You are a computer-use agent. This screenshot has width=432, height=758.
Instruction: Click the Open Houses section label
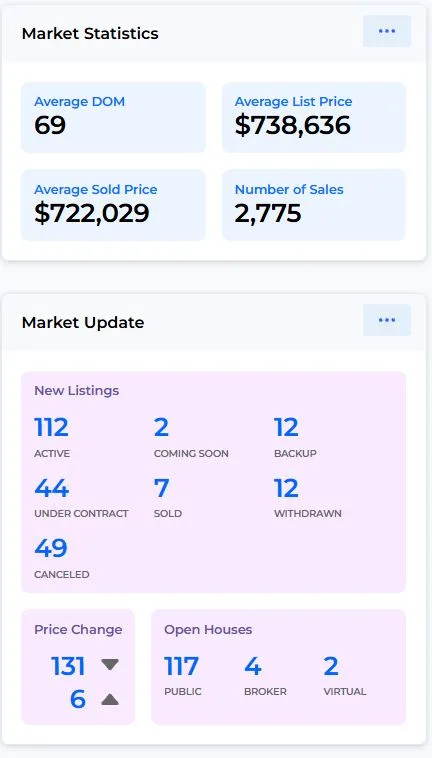point(208,629)
